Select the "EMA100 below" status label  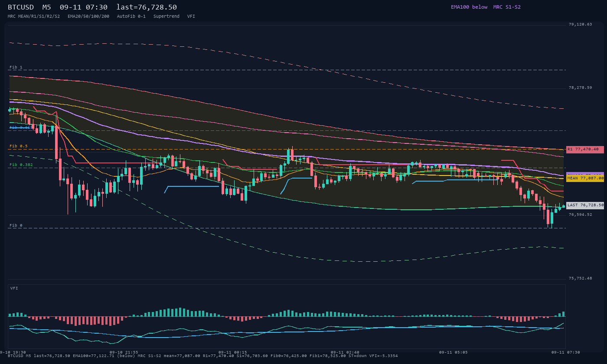[x=469, y=7]
